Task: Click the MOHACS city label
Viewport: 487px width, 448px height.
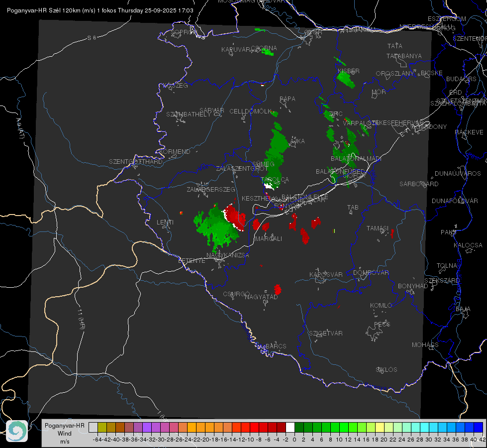Action: coord(425,345)
